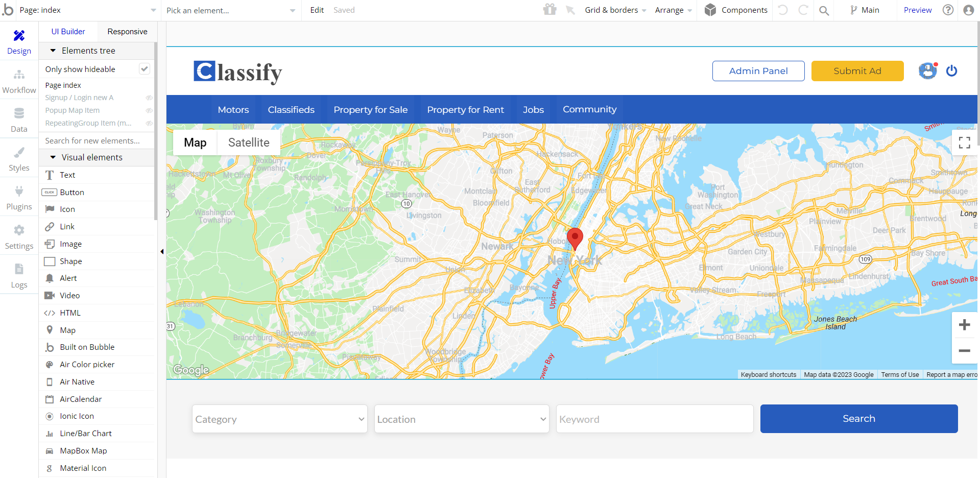980x478 pixels.
Task: Select the Video visual element
Action: [x=97, y=296]
